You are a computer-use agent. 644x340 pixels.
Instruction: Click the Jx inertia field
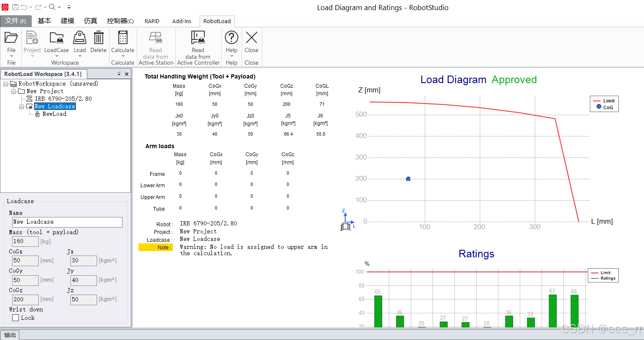83,261
